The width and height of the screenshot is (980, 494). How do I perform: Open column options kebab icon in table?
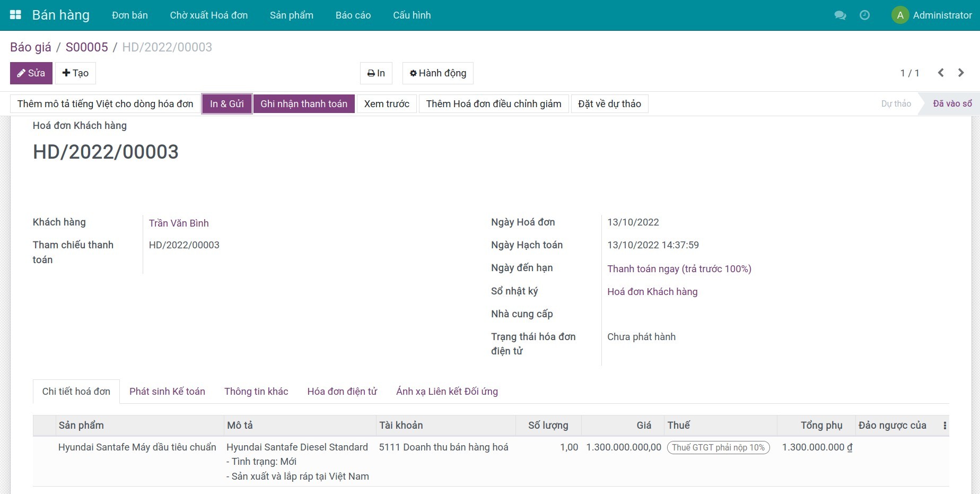click(x=944, y=426)
